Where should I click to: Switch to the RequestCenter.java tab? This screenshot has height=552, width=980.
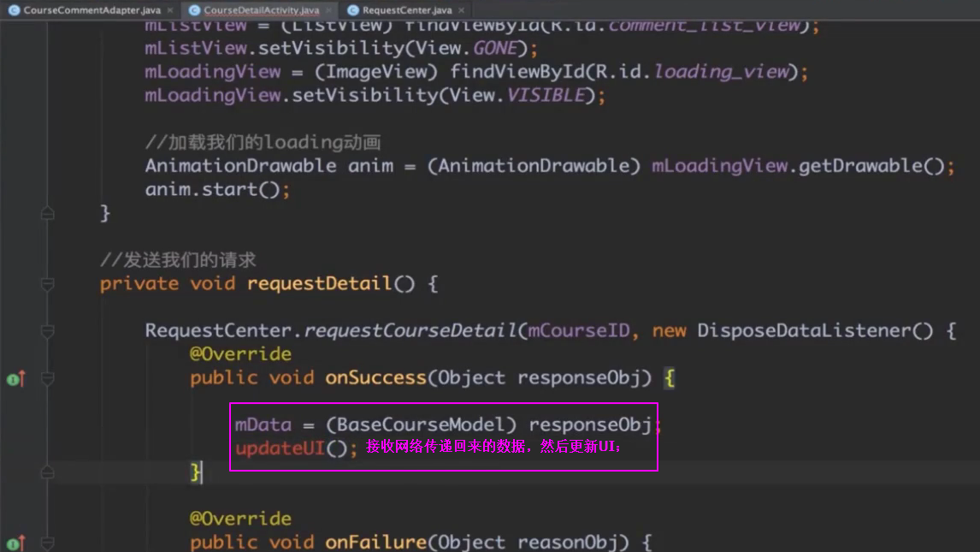click(x=407, y=10)
